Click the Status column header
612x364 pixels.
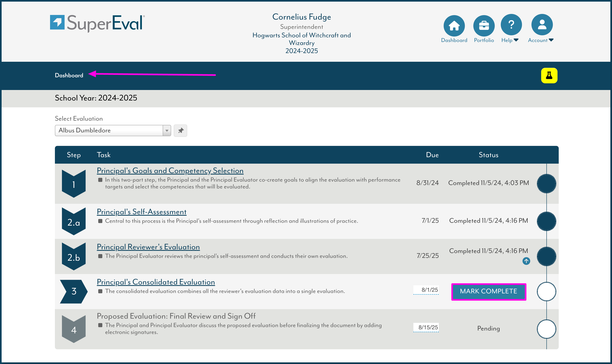488,155
